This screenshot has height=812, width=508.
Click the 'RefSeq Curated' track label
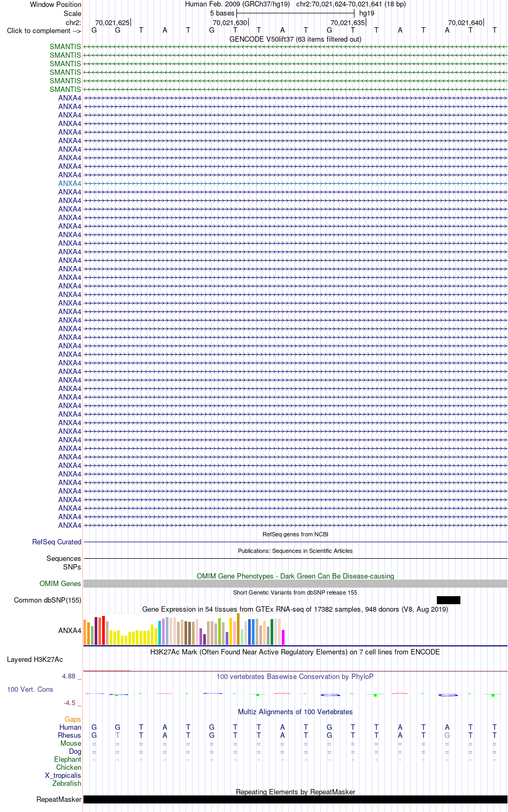pos(57,542)
